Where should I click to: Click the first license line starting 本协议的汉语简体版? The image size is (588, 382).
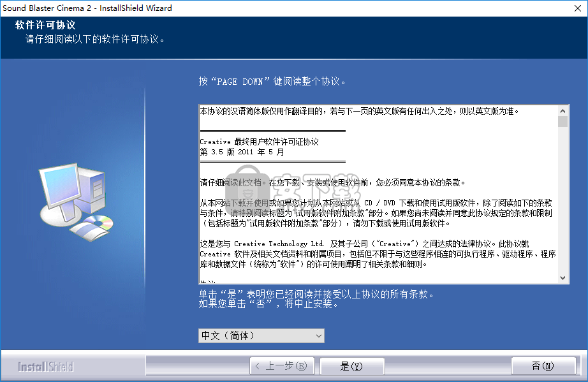[x=359, y=111]
